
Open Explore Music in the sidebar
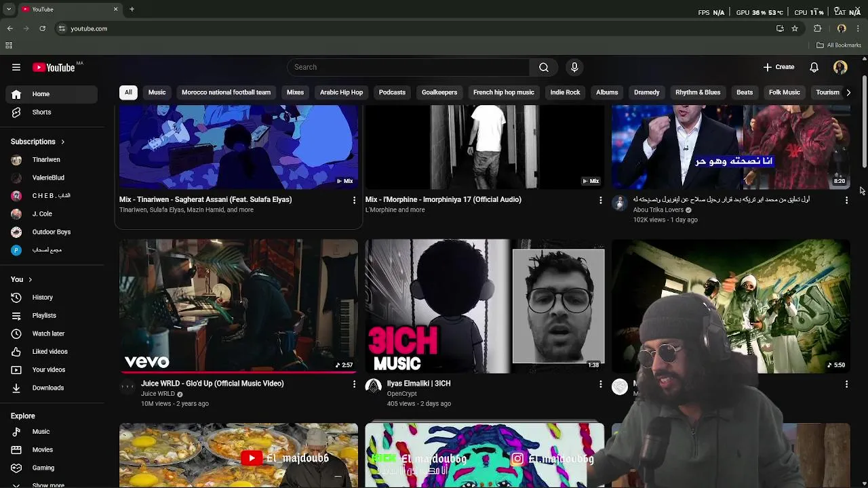[52, 432]
